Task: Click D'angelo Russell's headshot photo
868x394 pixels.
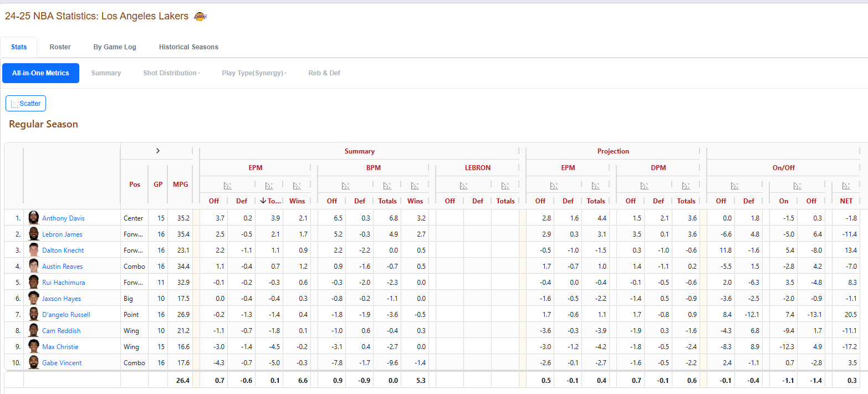Action: pos(34,314)
